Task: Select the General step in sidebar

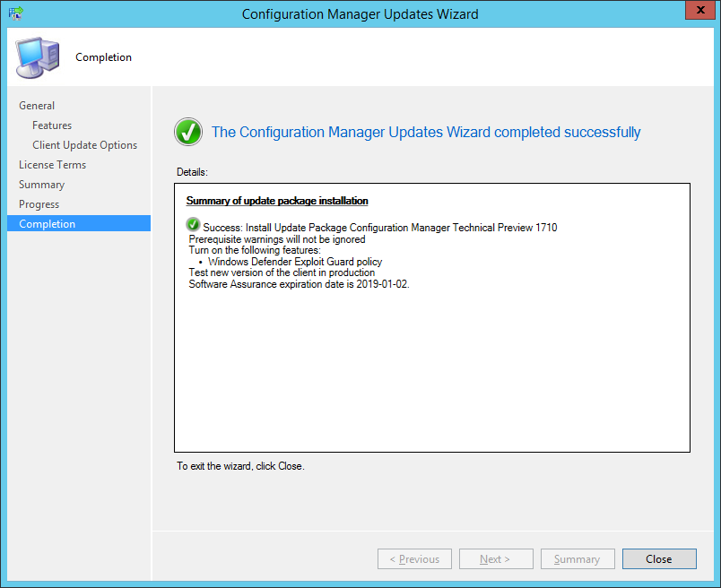Action: point(37,106)
